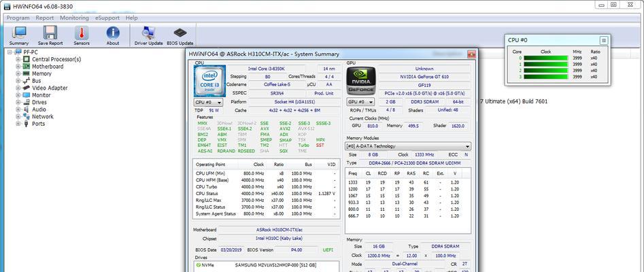The height and width of the screenshot is (272, 644).
Task: Click the Motherboard tree icon
Action: 27,66
